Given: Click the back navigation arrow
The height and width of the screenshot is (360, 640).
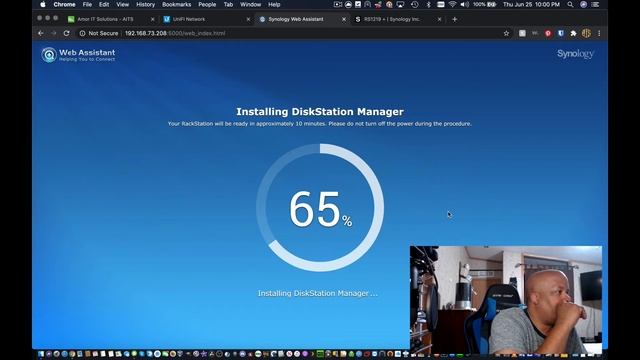Looking at the screenshot, I should click(x=40, y=33).
